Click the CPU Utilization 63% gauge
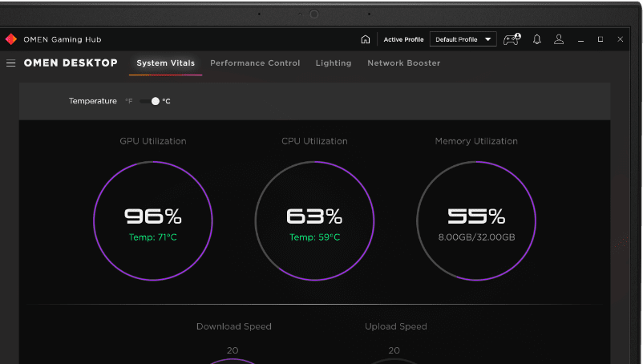 tap(314, 221)
